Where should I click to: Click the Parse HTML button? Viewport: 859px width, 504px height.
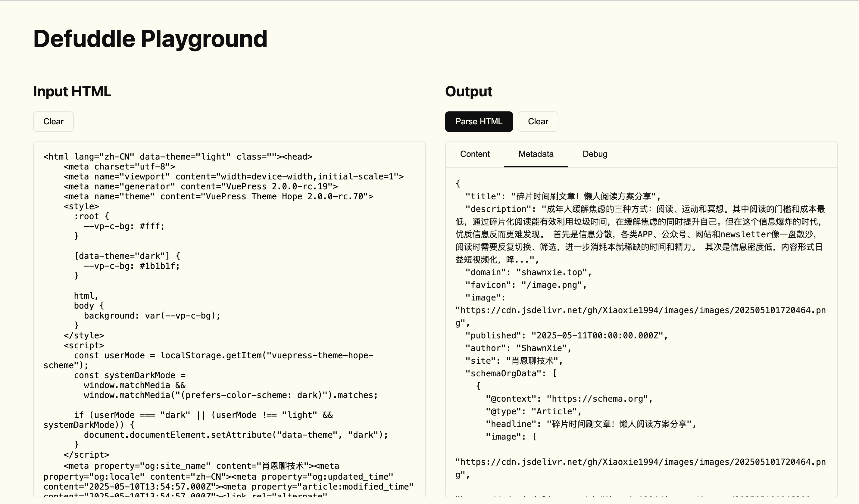pos(479,122)
